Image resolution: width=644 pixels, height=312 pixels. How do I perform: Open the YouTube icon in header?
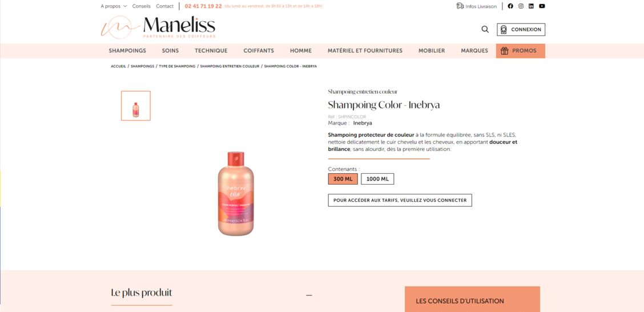pos(542,6)
